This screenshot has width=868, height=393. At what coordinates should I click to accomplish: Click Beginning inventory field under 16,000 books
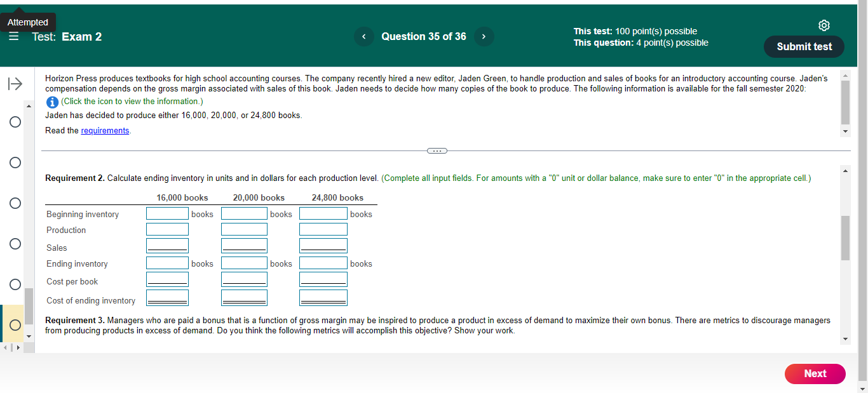click(x=166, y=213)
